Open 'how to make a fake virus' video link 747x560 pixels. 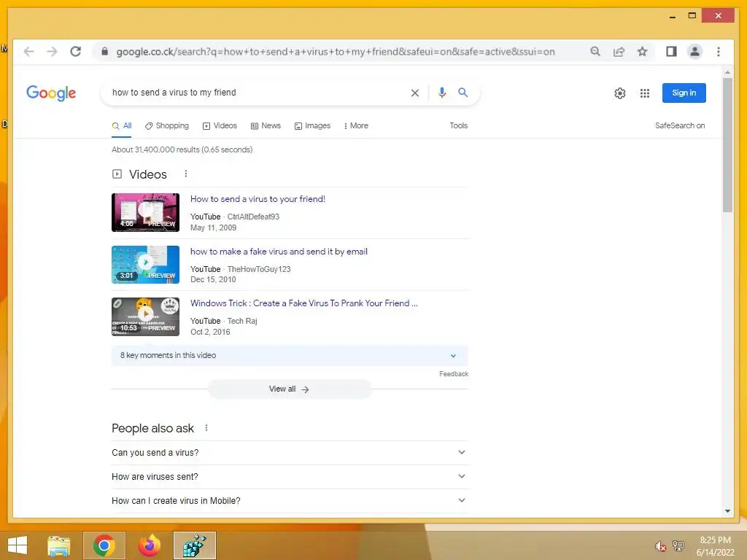click(x=279, y=252)
